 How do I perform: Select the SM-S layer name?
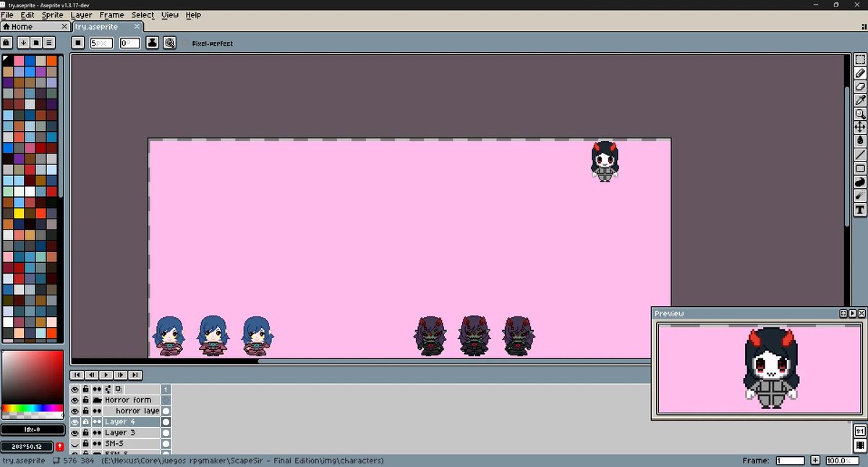(114, 443)
